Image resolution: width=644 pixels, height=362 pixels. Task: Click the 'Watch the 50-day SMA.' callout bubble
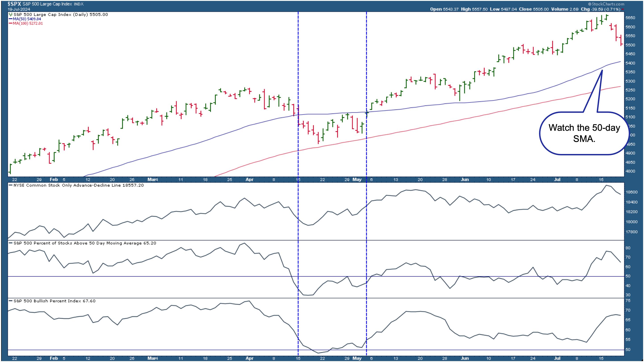pyautogui.click(x=584, y=133)
